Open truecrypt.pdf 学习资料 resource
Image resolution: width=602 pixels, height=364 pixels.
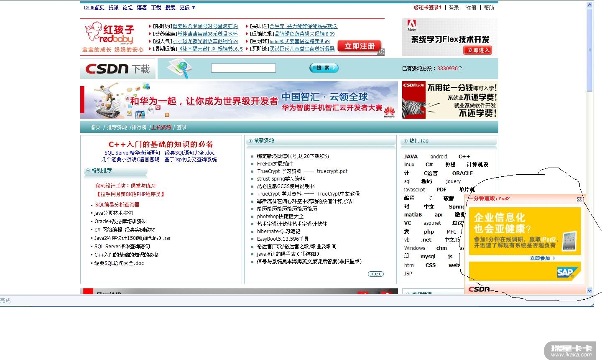[x=302, y=171]
